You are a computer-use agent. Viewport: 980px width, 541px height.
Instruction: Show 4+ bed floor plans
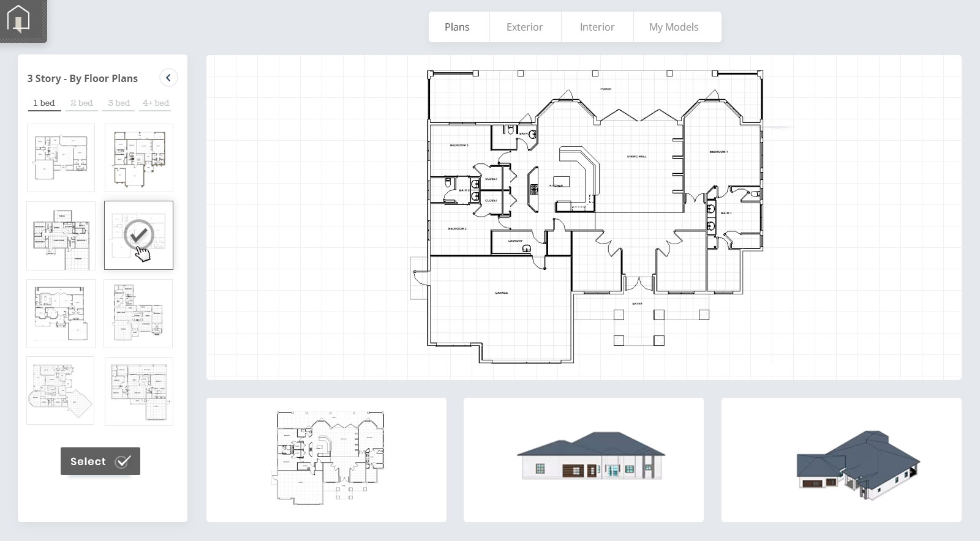pos(156,103)
